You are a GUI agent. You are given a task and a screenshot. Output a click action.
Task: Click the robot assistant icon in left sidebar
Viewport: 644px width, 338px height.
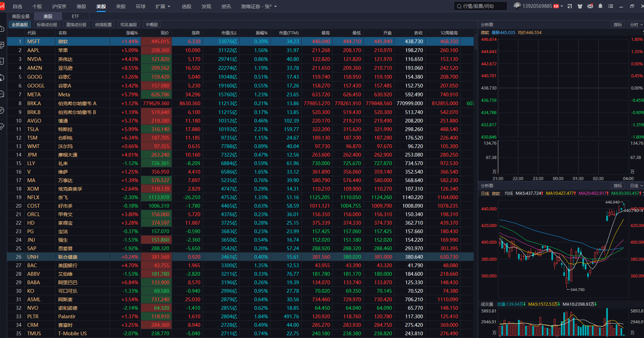2,29
